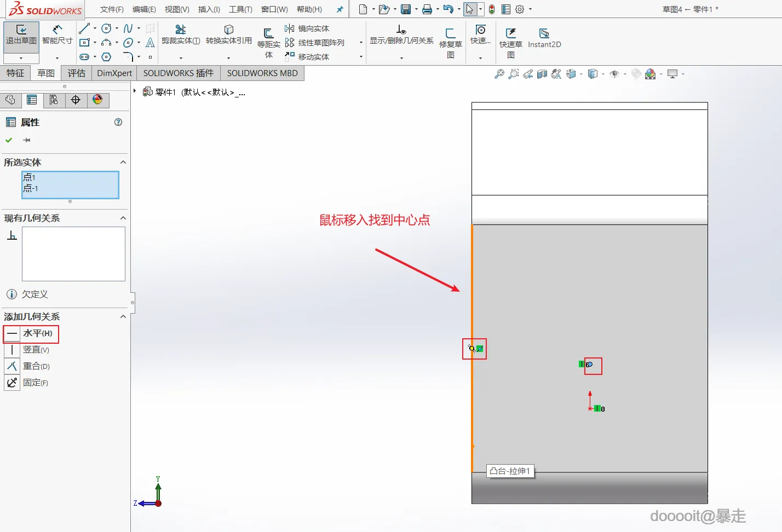The height and width of the screenshot is (532, 782).
Task: Click the Rebuild traffic light icon
Action: tap(492, 9)
